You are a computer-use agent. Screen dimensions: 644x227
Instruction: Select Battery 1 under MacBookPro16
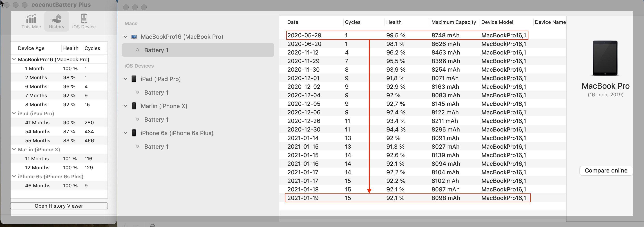[x=198, y=50]
